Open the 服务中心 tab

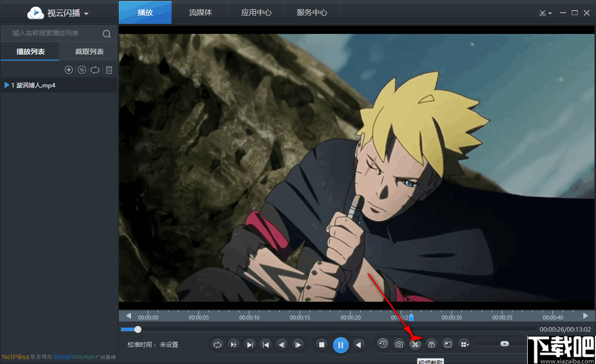pyautogui.click(x=312, y=13)
